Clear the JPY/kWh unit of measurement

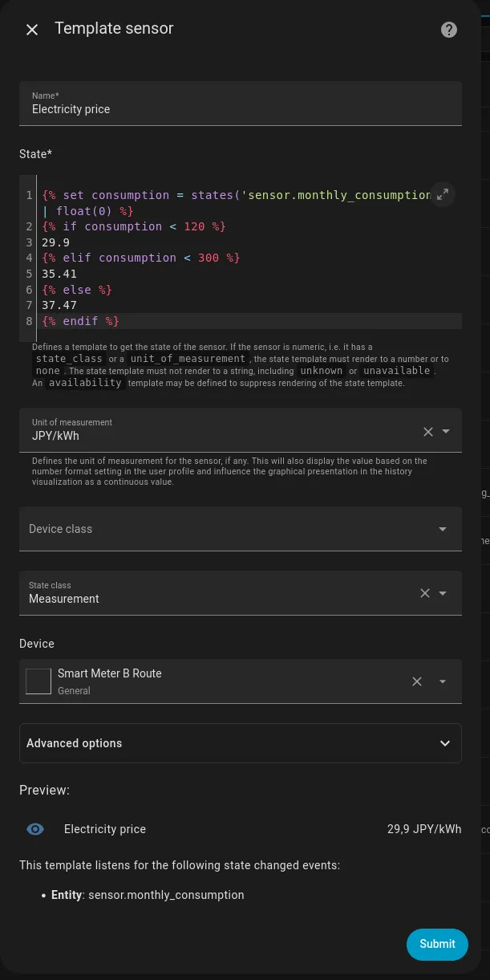click(427, 432)
